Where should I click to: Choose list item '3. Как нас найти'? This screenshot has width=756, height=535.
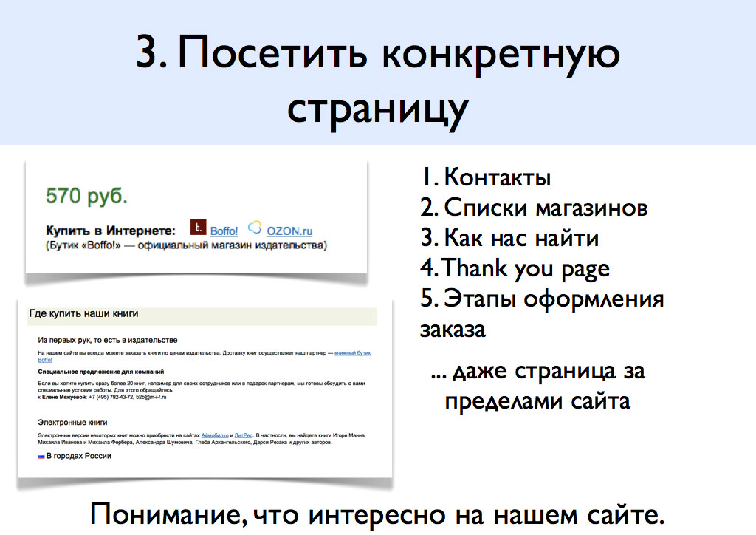(x=509, y=239)
